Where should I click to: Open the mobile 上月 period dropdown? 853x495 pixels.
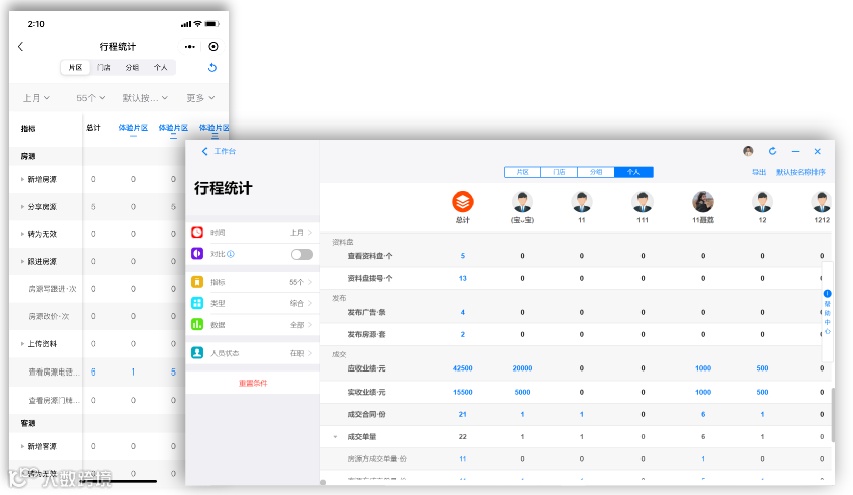36,98
